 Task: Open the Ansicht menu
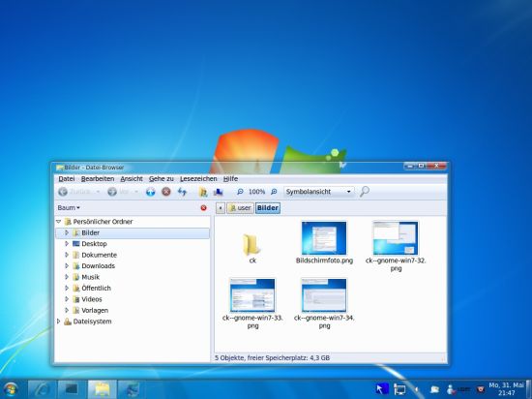(x=132, y=179)
